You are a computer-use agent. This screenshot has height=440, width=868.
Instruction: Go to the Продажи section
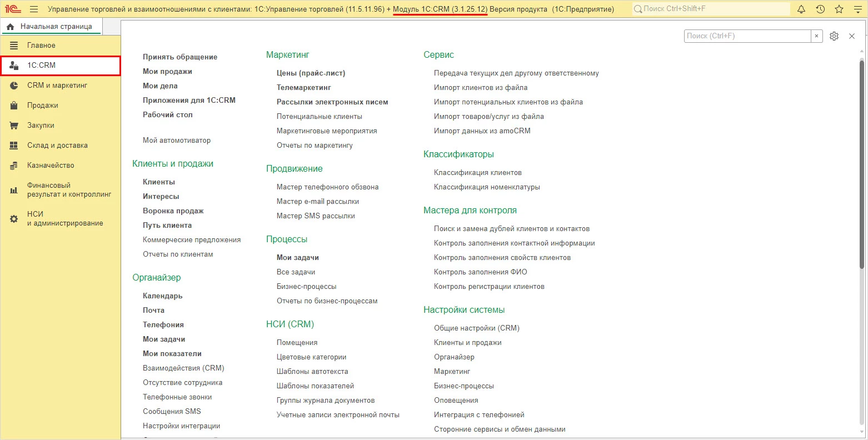coord(61,106)
